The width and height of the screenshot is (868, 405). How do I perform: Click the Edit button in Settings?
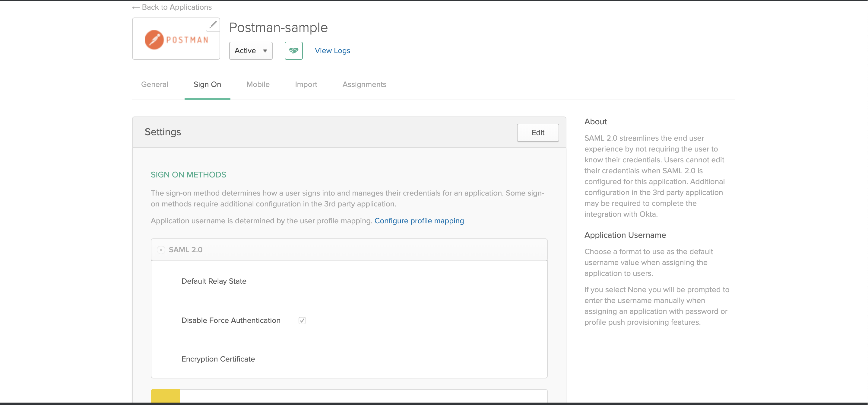pyautogui.click(x=537, y=132)
